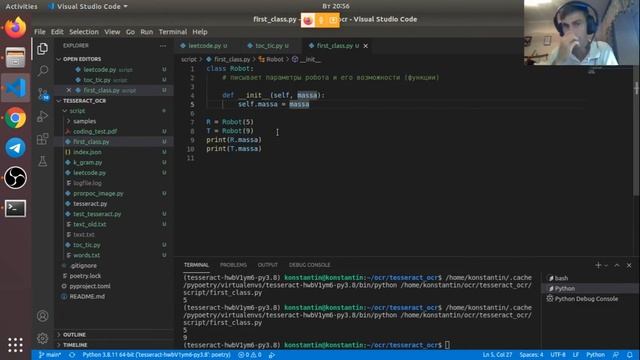The image size is (640, 360).
Task: Open the Search view in activity bar
Action: click(42, 71)
